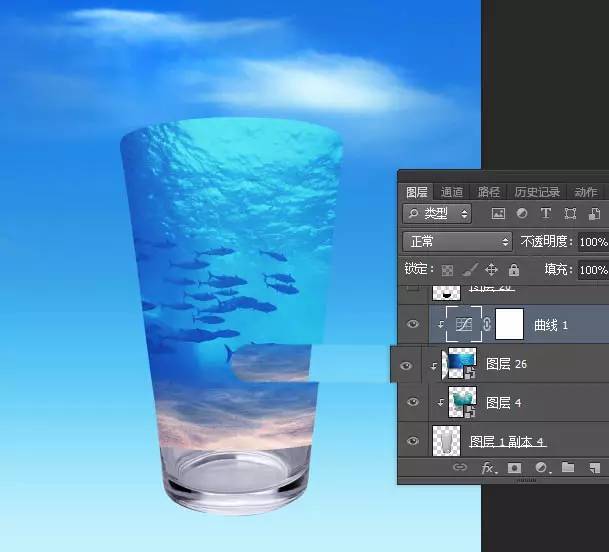Open the 正常 blend mode dropdown
This screenshot has width=609, height=552.
tap(457, 242)
